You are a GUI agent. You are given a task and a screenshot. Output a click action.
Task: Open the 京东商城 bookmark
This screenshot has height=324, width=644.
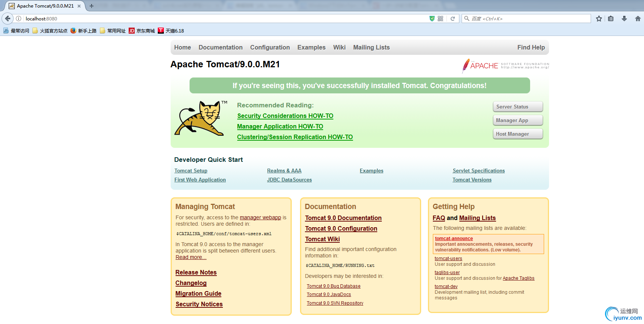pos(142,31)
